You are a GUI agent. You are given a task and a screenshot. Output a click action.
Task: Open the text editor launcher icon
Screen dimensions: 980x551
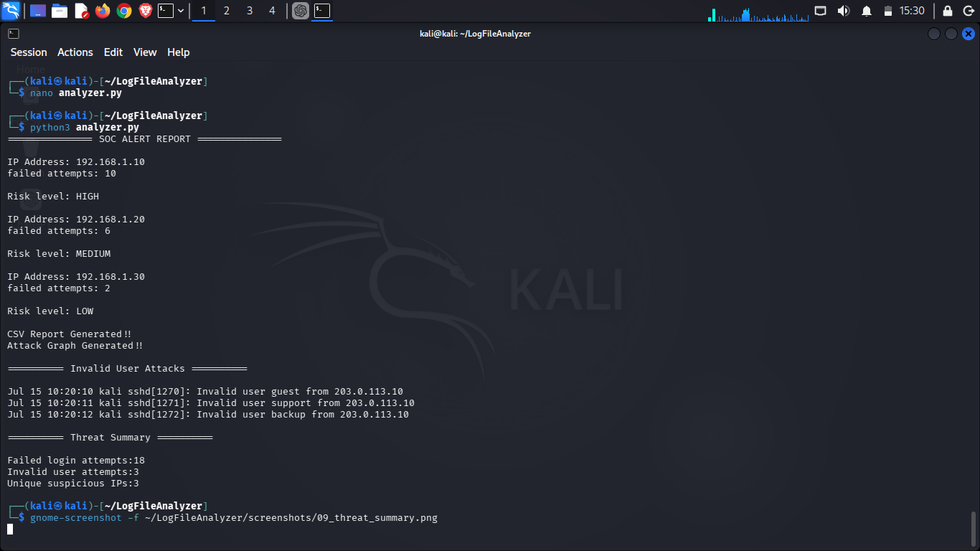[81, 11]
